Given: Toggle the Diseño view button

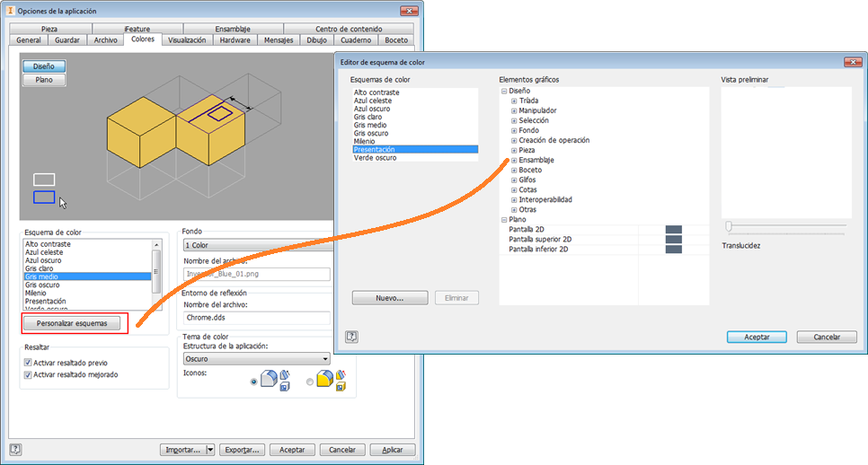Looking at the screenshot, I should pyautogui.click(x=44, y=66).
